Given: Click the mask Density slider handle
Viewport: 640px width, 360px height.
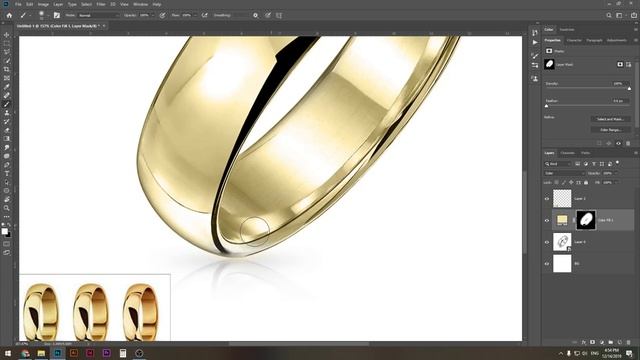Looking at the screenshot, I should click(629, 89).
